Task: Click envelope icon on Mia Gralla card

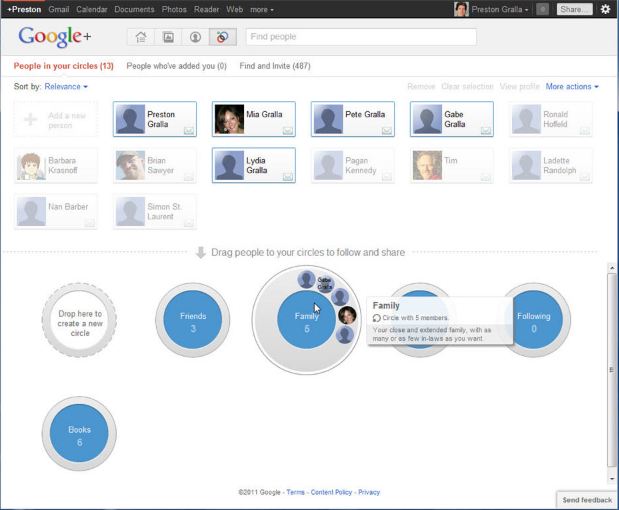Action: [x=287, y=129]
